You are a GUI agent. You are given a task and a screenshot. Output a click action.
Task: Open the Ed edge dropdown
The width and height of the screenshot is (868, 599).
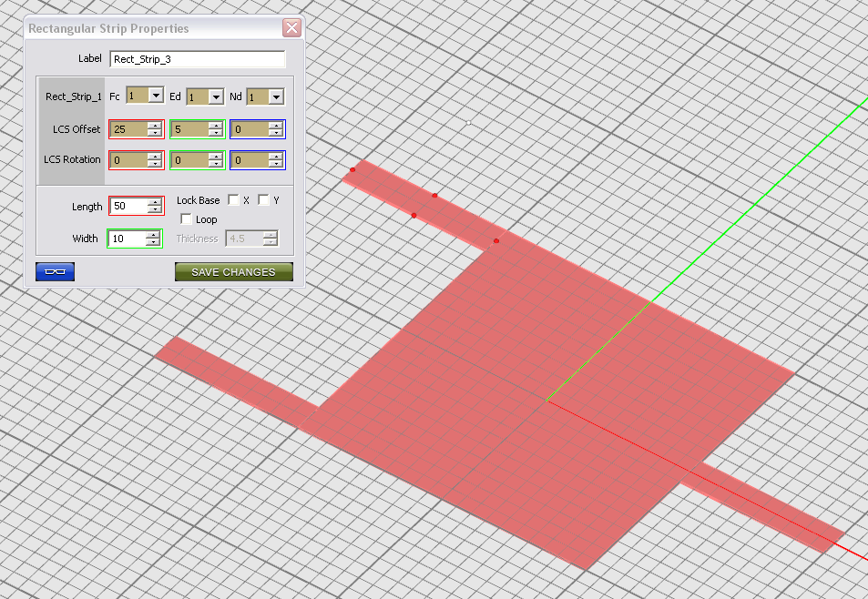pos(216,96)
